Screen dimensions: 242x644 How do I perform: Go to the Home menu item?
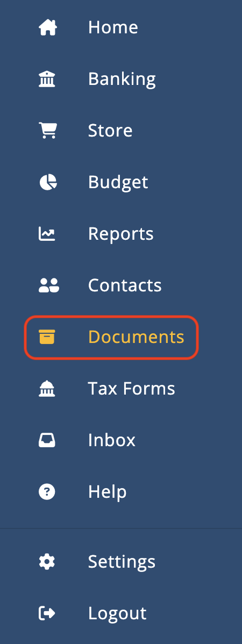pos(113,27)
